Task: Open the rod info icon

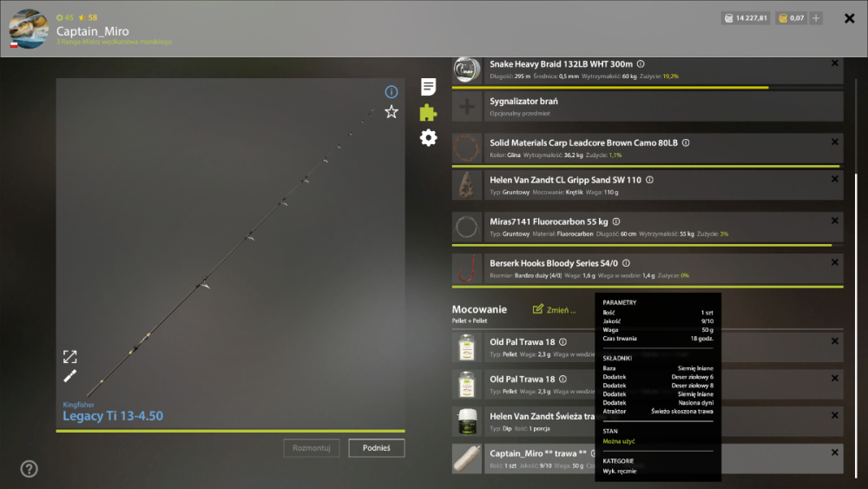Action: click(x=391, y=91)
